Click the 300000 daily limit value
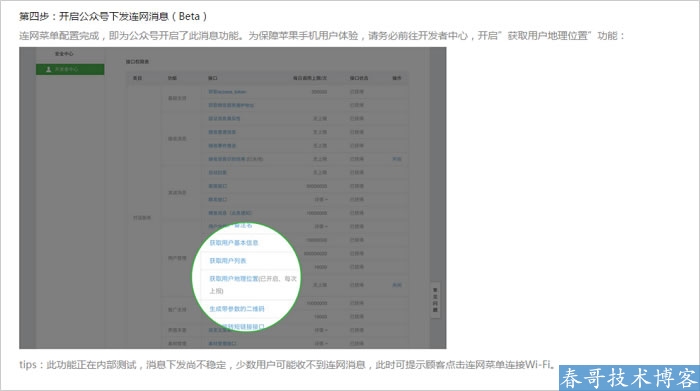The height and width of the screenshot is (391, 700). (x=319, y=92)
